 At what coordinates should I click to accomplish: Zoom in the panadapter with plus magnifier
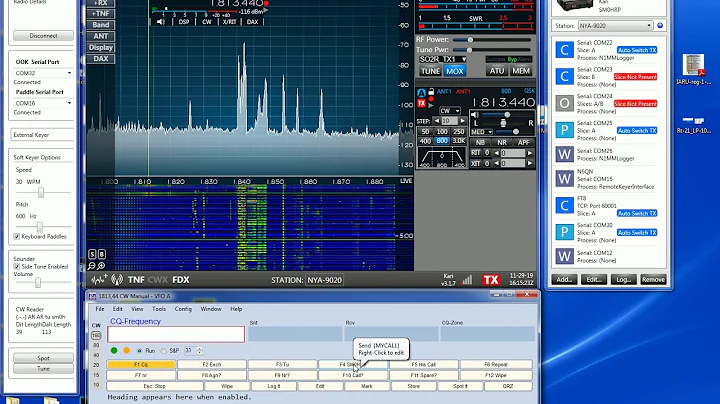(101, 265)
